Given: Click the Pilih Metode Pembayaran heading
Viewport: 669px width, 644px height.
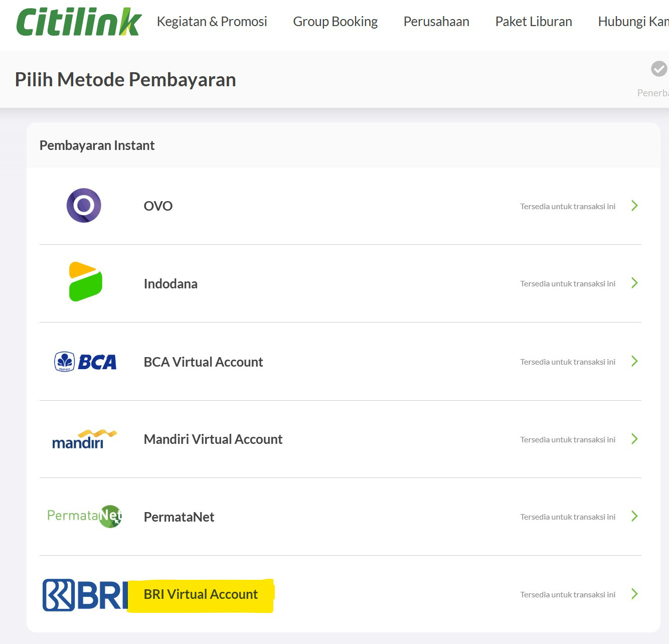Looking at the screenshot, I should pos(125,80).
